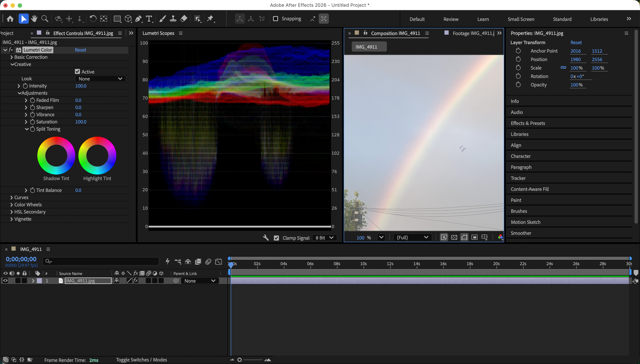Switch to the Default workspace
Viewport: 640px width, 364px height.
417,19
